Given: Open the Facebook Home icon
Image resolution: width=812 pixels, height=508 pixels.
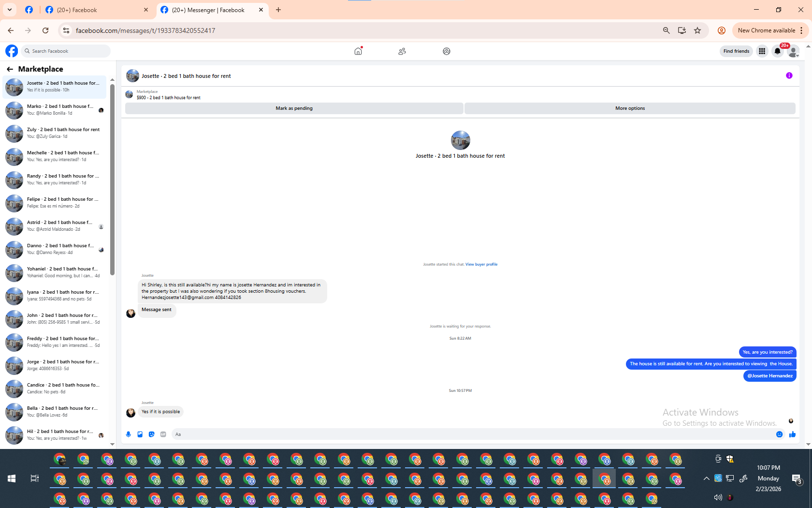Looking at the screenshot, I should click(358, 51).
